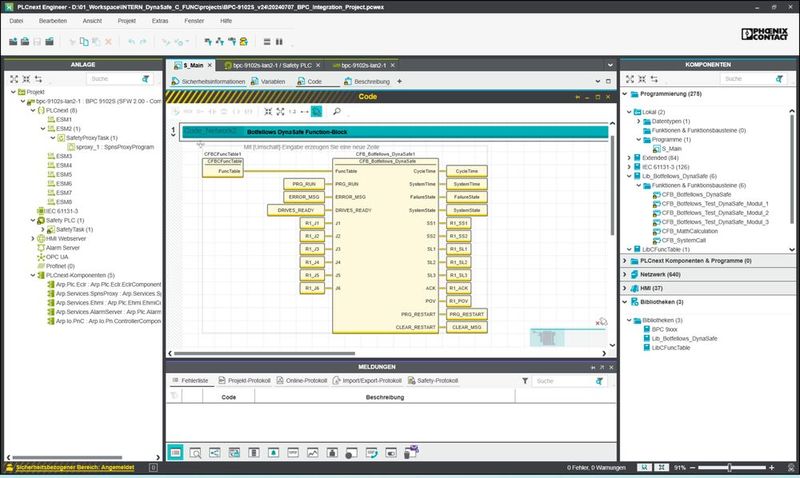Click the magnifier search icon in Code toolbar
The height and width of the screenshot is (478, 800).
tap(337, 112)
